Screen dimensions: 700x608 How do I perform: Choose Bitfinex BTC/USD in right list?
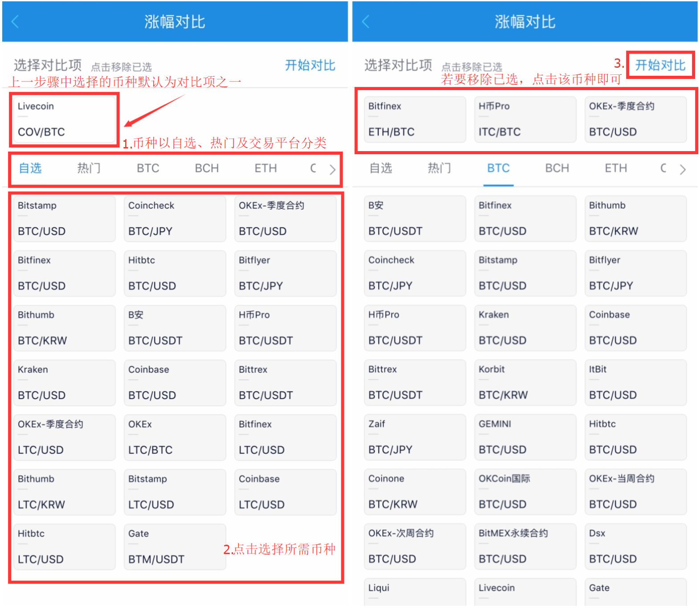(525, 219)
